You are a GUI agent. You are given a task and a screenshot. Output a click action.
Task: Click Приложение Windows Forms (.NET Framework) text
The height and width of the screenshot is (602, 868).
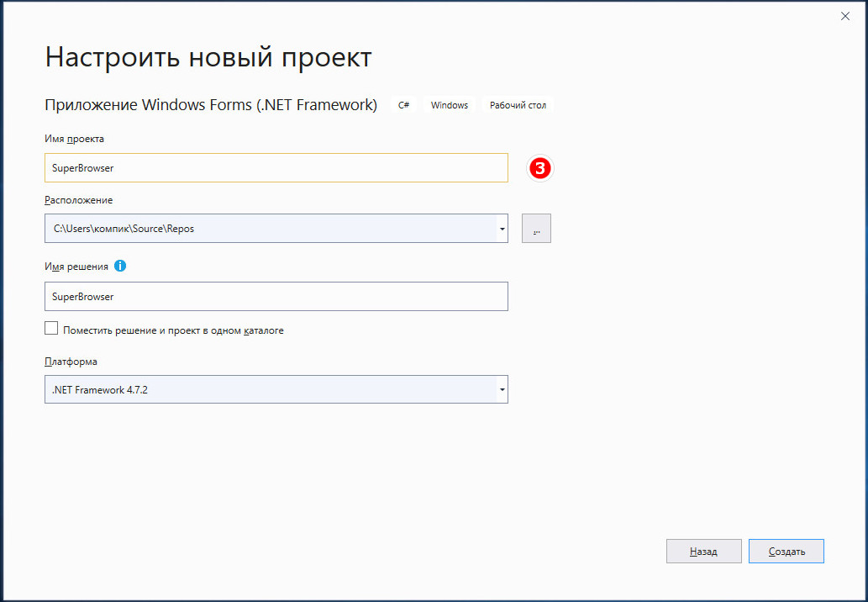(211, 104)
